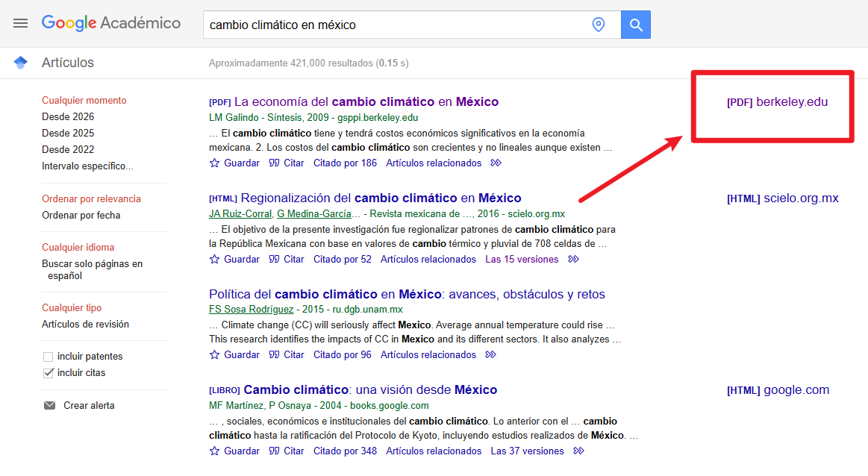The image size is (868, 476).
Task: Open the [HTML] scielo.org.mx link
Action: click(x=783, y=198)
